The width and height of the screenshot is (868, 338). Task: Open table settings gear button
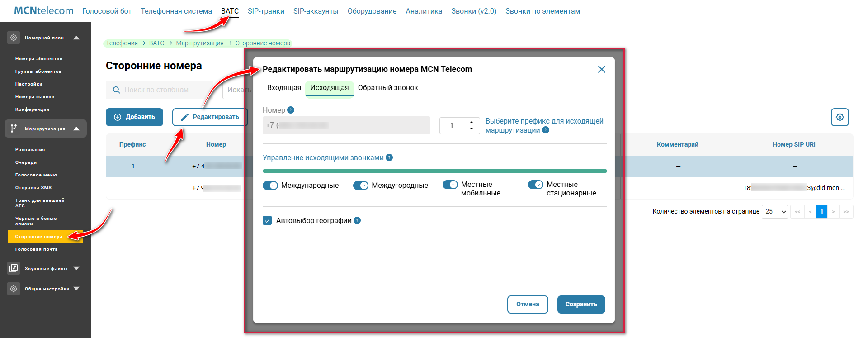tap(840, 117)
